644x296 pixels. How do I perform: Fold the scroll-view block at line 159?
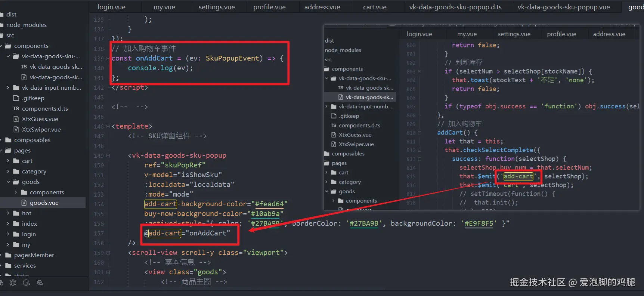click(108, 253)
